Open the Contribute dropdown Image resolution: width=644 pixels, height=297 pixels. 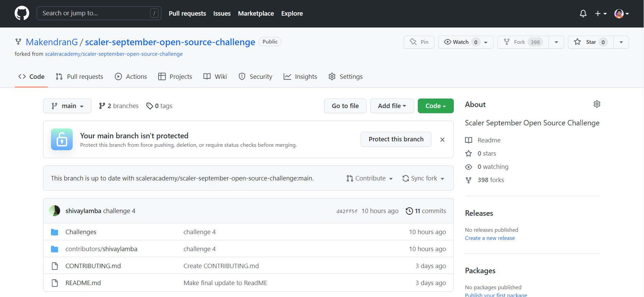(x=370, y=178)
